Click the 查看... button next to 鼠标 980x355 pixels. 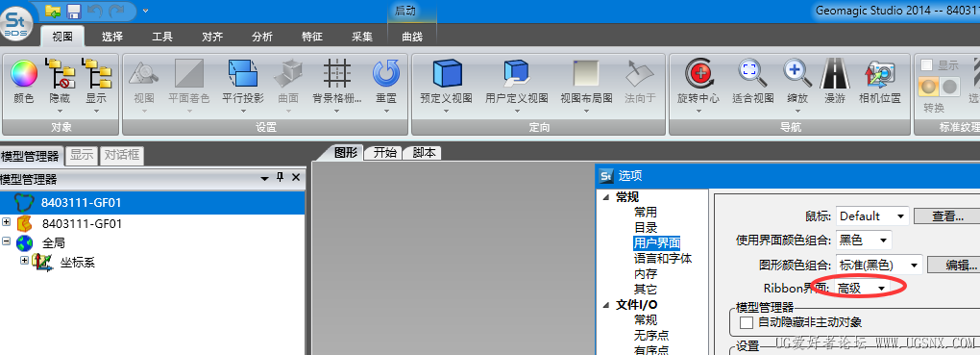[947, 216]
